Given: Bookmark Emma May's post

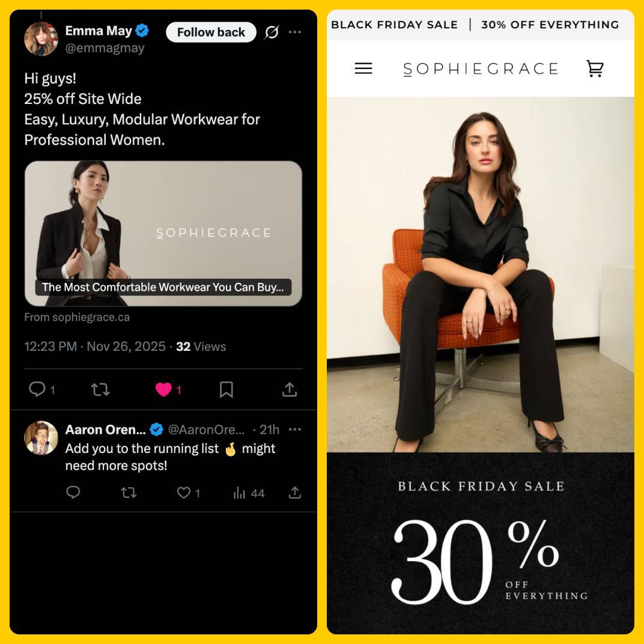Looking at the screenshot, I should point(226,389).
